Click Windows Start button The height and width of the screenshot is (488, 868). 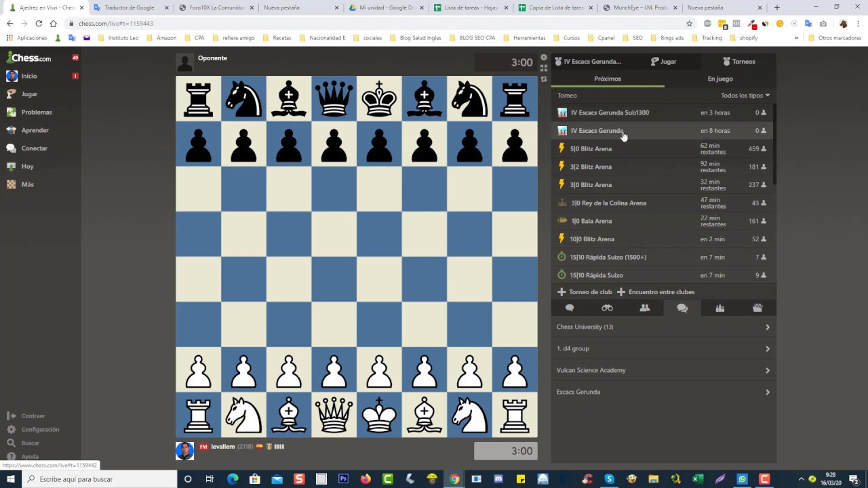[12, 479]
